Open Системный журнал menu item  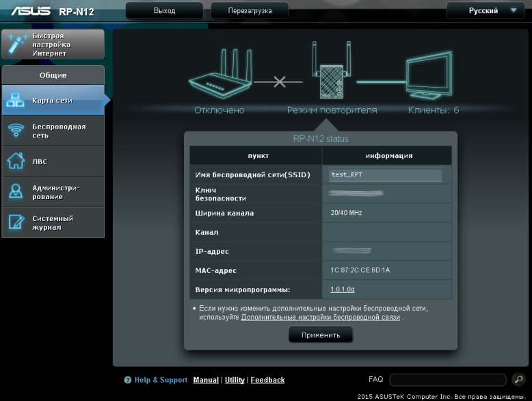pos(53,223)
